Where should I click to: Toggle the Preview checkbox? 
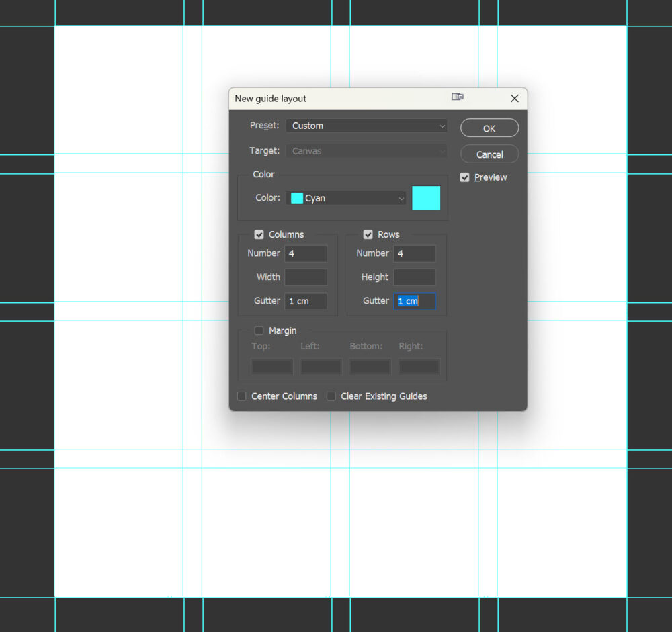(x=464, y=177)
